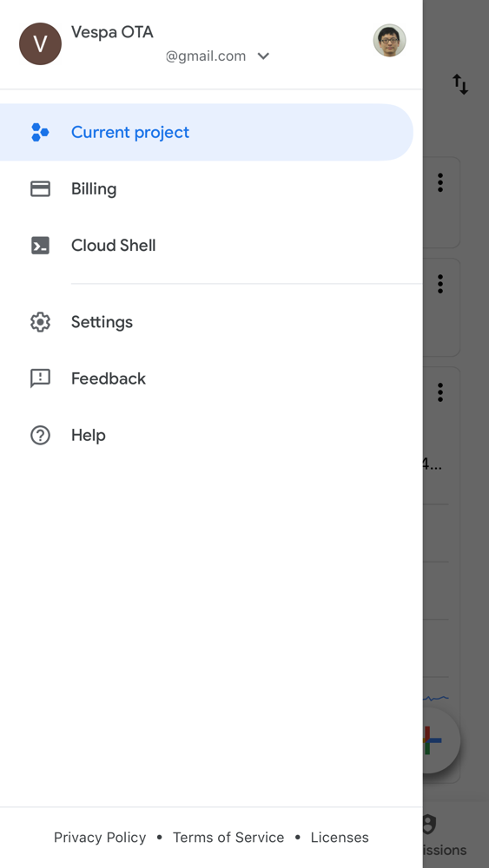Click the Feedback speech bubble icon
Image resolution: width=489 pixels, height=868 pixels.
click(40, 378)
